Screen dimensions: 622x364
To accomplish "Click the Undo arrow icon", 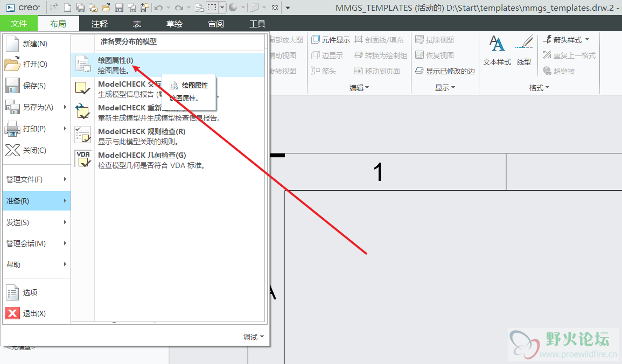I will coord(158,7).
